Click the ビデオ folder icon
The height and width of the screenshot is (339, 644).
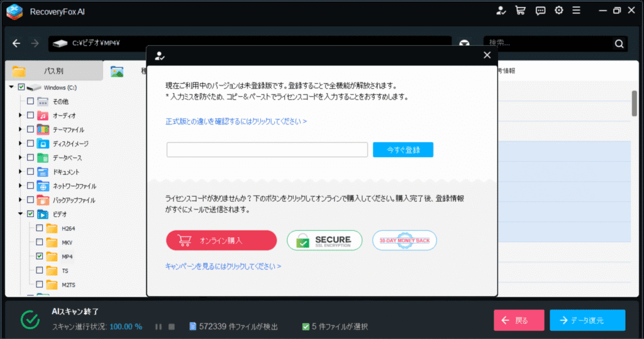point(43,214)
